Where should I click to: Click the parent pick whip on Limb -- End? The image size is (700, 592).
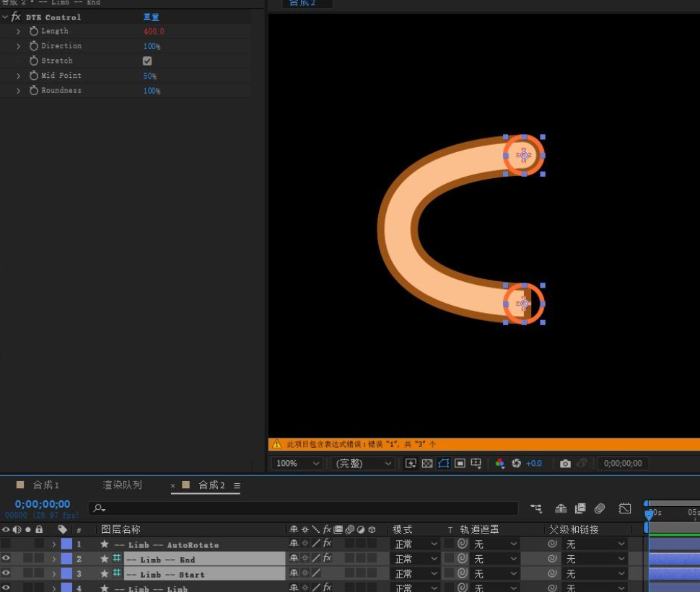(551, 559)
